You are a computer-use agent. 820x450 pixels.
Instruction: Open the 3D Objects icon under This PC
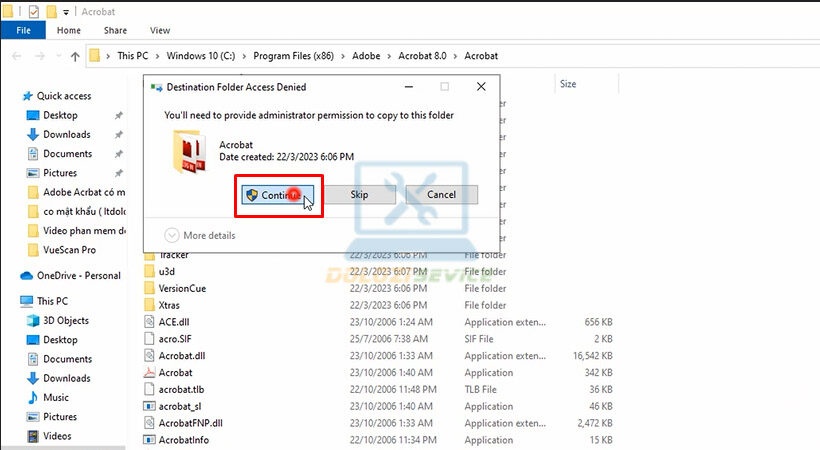click(x=32, y=320)
